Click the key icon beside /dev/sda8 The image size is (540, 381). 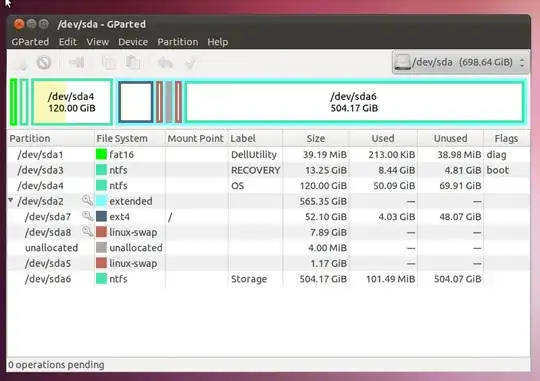87,231
